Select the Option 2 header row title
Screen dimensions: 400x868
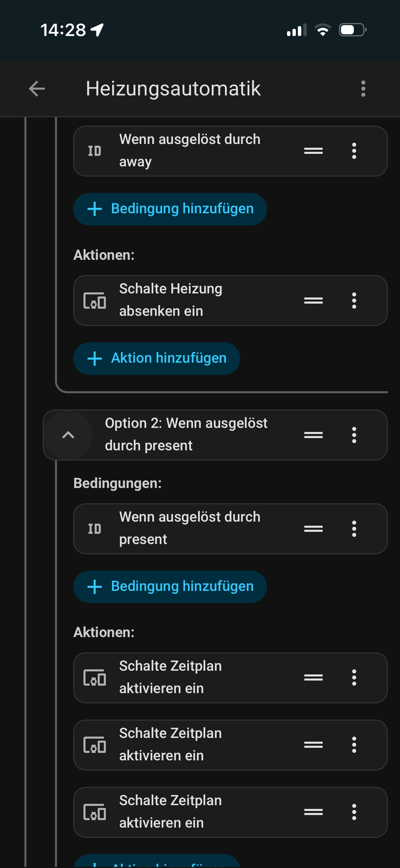187,435
